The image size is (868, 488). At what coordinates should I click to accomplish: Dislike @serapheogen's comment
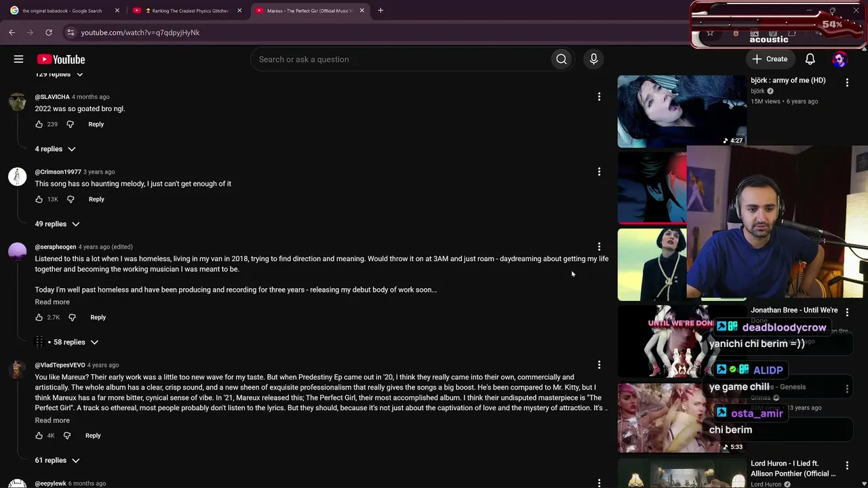click(x=72, y=317)
